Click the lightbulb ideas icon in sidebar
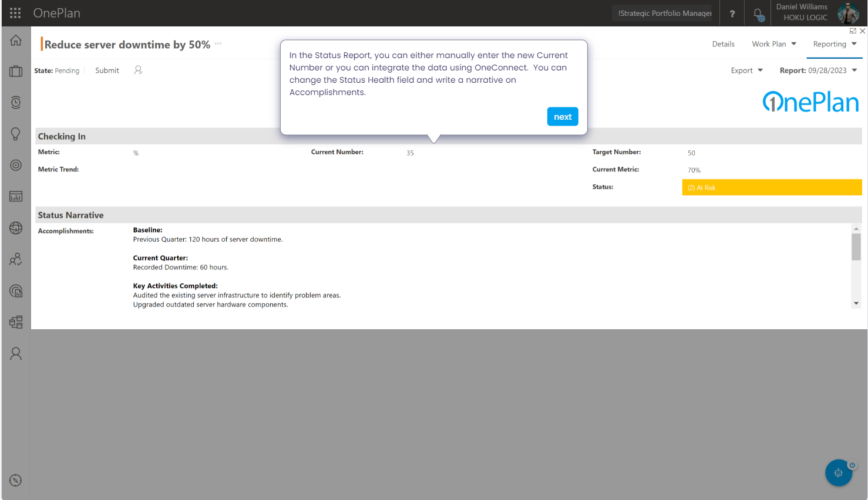 [x=16, y=134]
